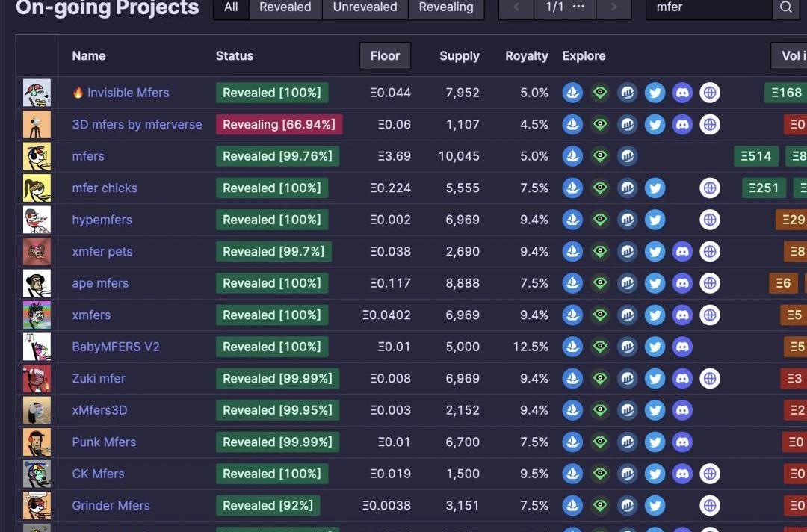Go to next page using right chevron
Viewport: 807px width, 532px height.
[613, 7]
